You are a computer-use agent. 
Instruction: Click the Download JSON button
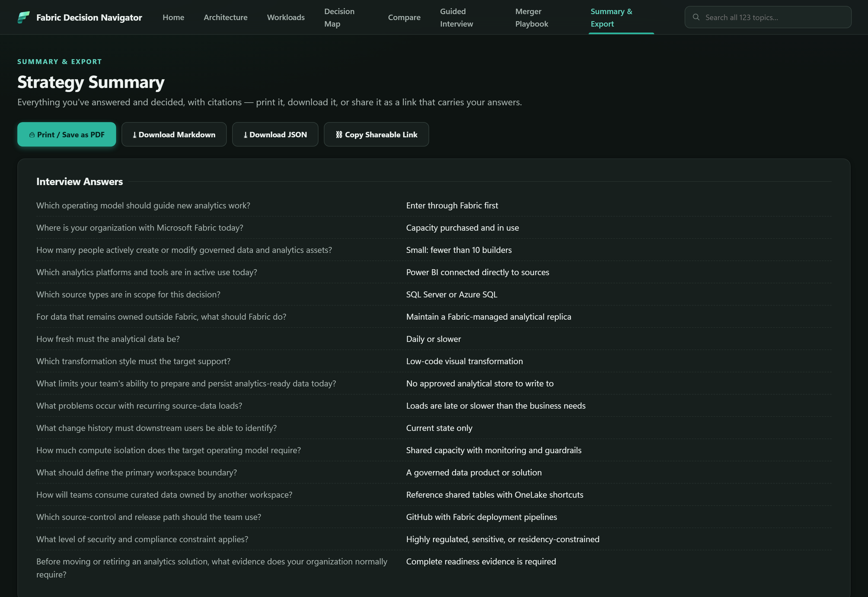point(275,134)
